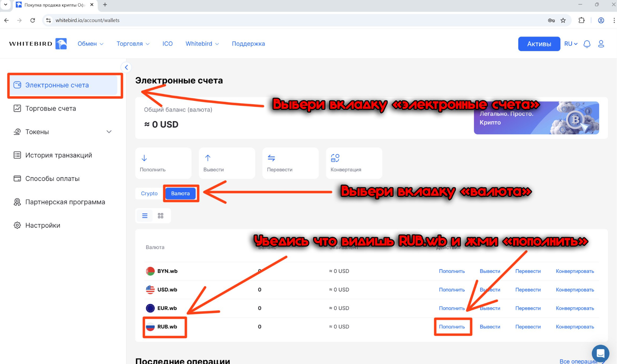The width and height of the screenshot is (617, 364).
Task: Click Конвертировать for EUR.wb
Action: (x=575, y=308)
